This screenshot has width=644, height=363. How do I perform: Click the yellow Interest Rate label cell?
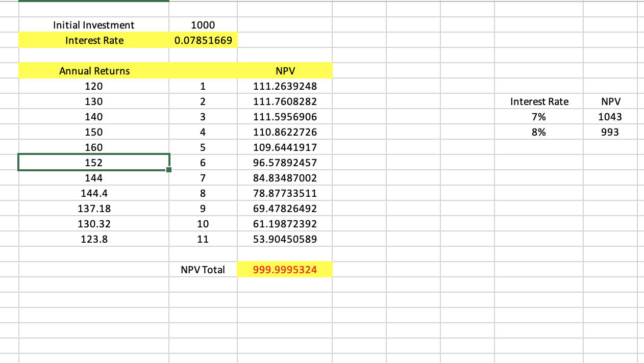click(x=94, y=40)
